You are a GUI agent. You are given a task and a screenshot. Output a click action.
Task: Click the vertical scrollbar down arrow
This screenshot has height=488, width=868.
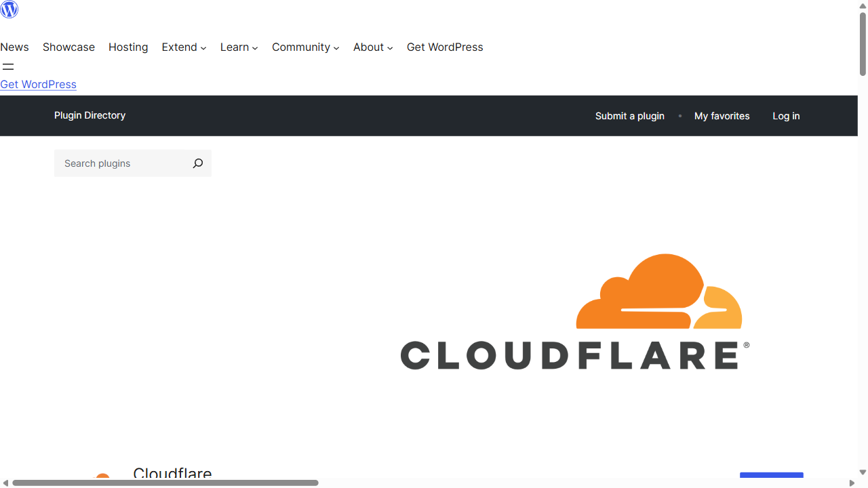coord(863,472)
